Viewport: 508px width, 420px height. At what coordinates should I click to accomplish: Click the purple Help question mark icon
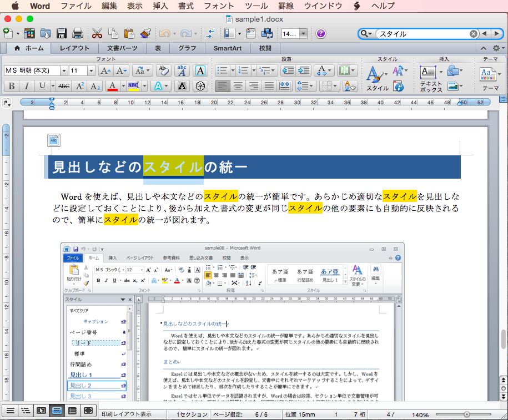321,33
